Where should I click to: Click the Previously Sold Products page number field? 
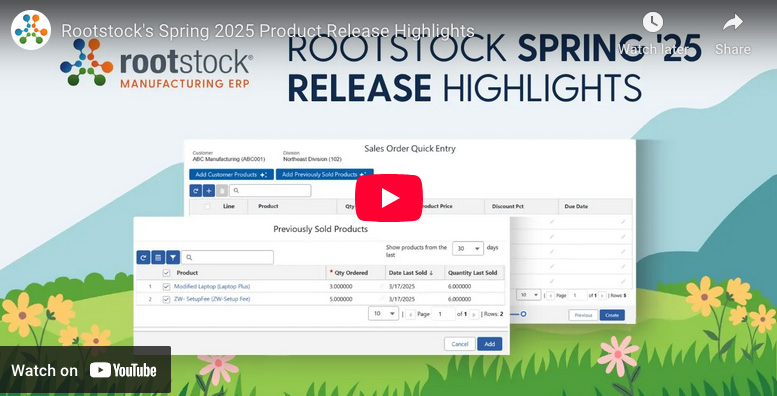click(x=444, y=314)
